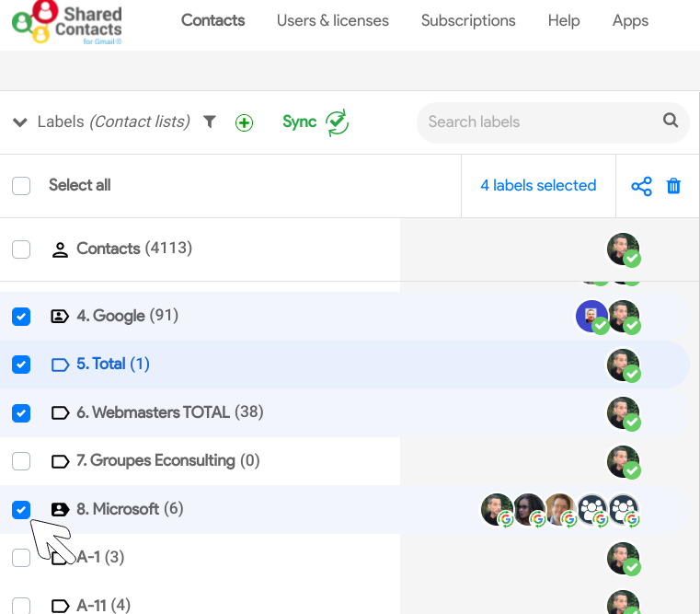
Task: Click the 4 labels selected link
Action: coord(538,185)
